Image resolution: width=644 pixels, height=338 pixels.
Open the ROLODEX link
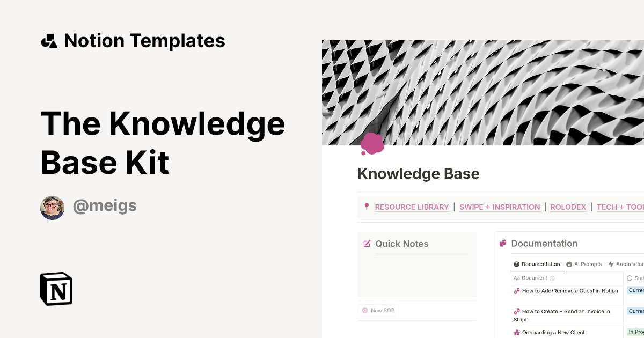pyautogui.click(x=568, y=207)
